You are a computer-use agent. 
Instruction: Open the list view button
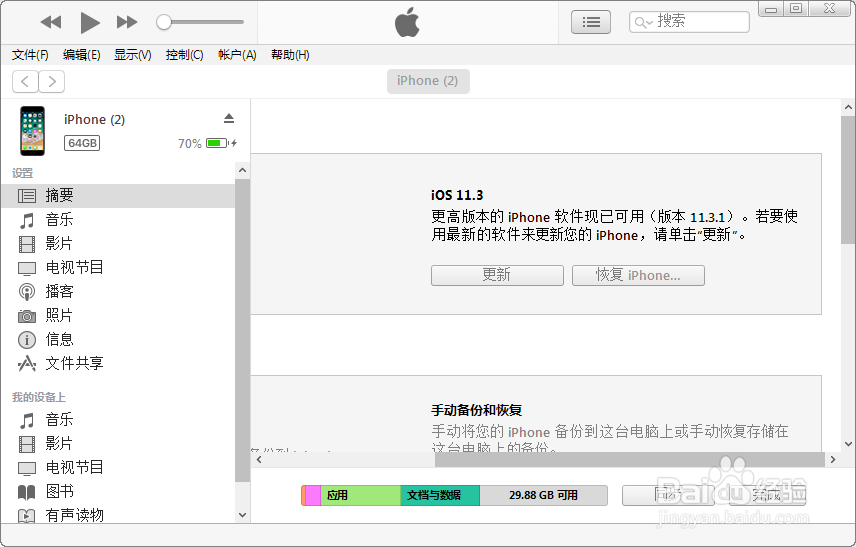[x=591, y=22]
